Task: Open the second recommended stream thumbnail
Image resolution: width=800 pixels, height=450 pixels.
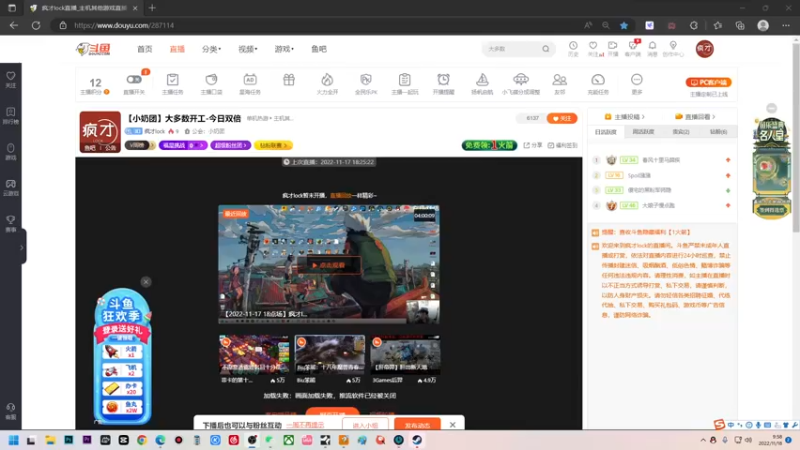Action: [x=330, y=355]
